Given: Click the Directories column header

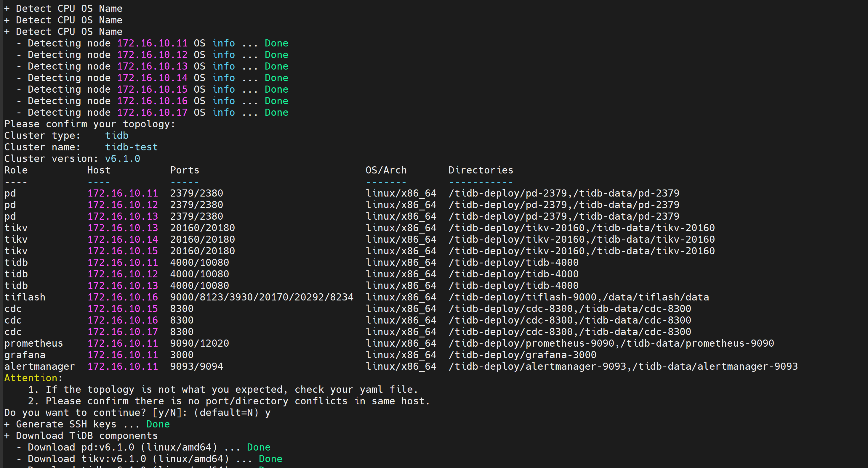Looking at the screenshot, I should point(481,170).
